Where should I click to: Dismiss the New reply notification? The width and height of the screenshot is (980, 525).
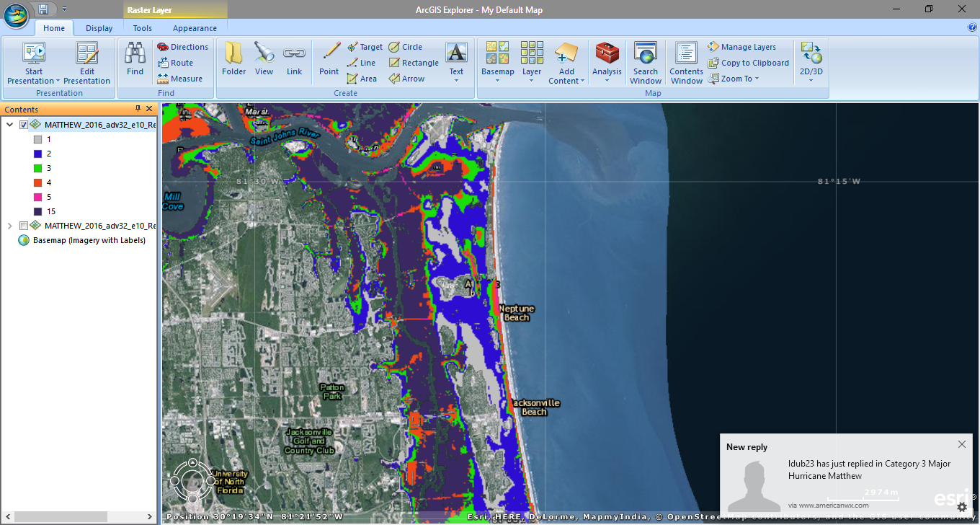962,444
